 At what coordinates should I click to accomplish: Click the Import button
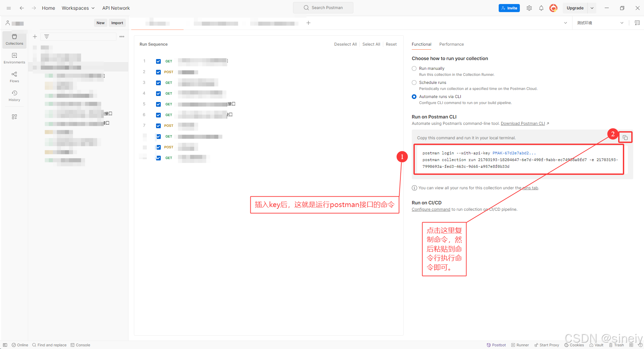pos(117,23)
